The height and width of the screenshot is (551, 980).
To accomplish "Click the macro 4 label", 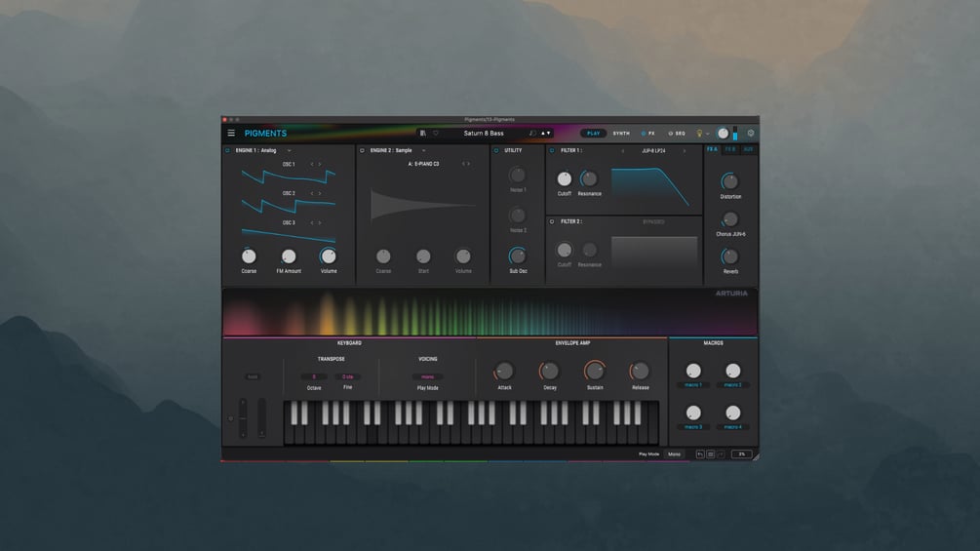I will pyautogui.click(x=732, y=427).
